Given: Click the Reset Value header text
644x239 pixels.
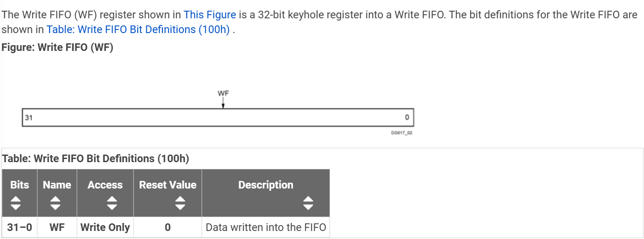Looking at the screenshot, I should click(168, 185).
